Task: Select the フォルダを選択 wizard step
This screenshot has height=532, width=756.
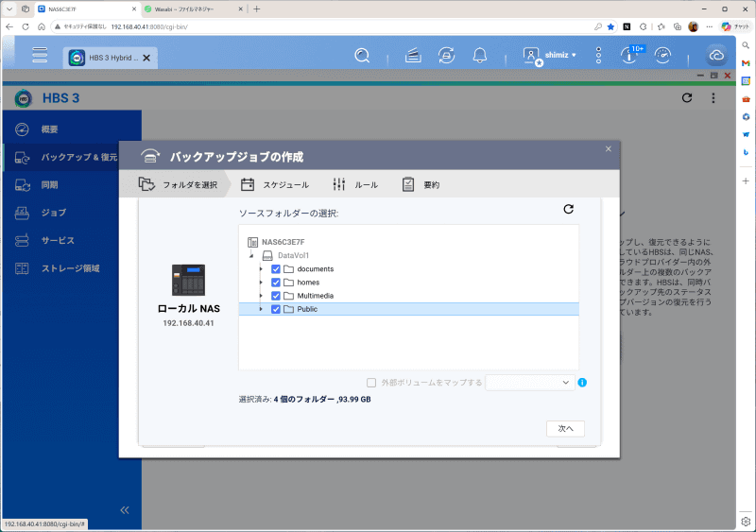Action: pos(178,184)
